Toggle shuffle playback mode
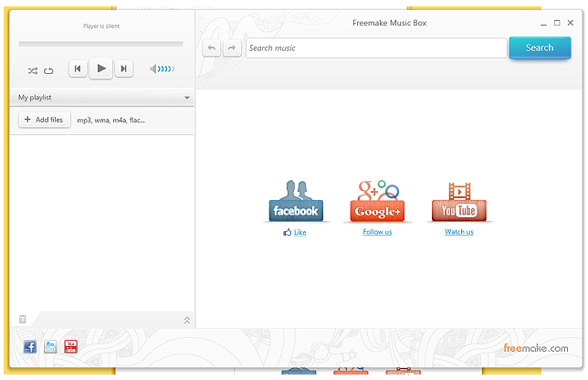 click(33, 70)
